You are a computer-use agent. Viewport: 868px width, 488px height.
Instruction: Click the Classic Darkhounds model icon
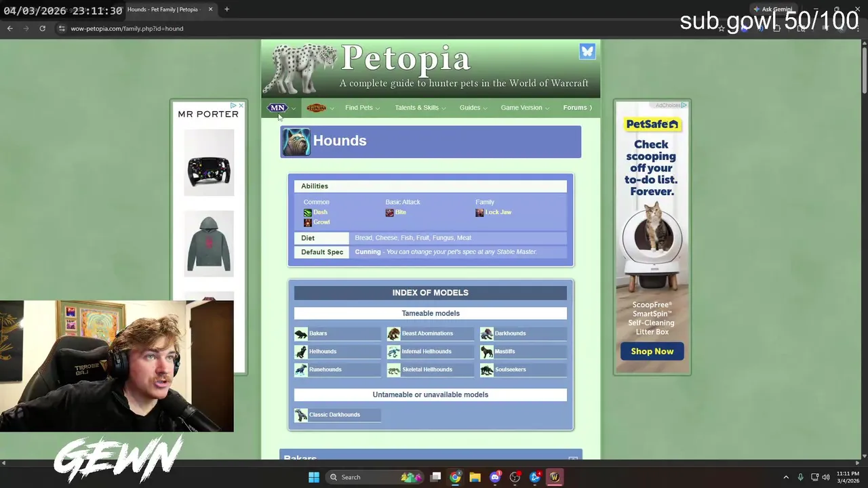coord(301,415)
